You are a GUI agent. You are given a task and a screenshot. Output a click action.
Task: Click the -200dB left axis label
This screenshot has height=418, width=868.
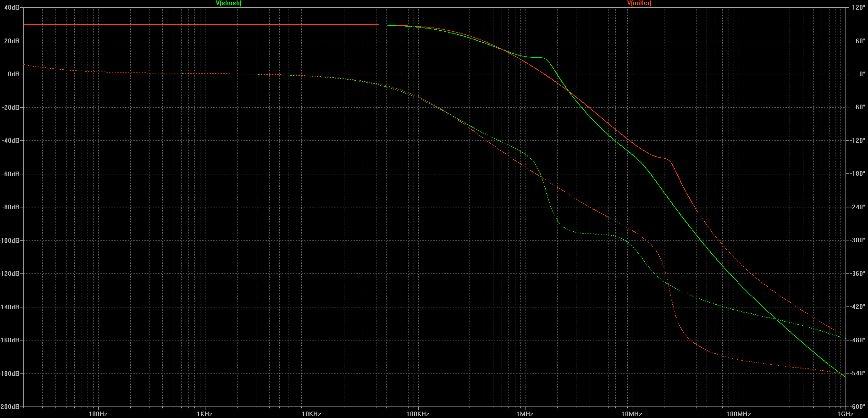click(x=10, y=407)
